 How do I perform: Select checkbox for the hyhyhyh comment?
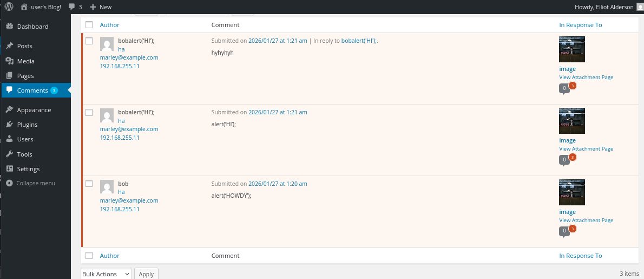coord(89,41)
